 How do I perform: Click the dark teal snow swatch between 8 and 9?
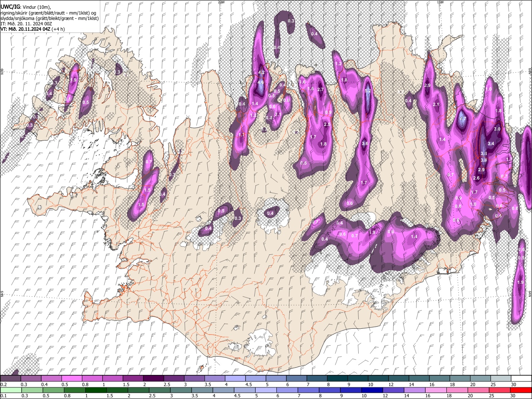[x=337, y=378]
